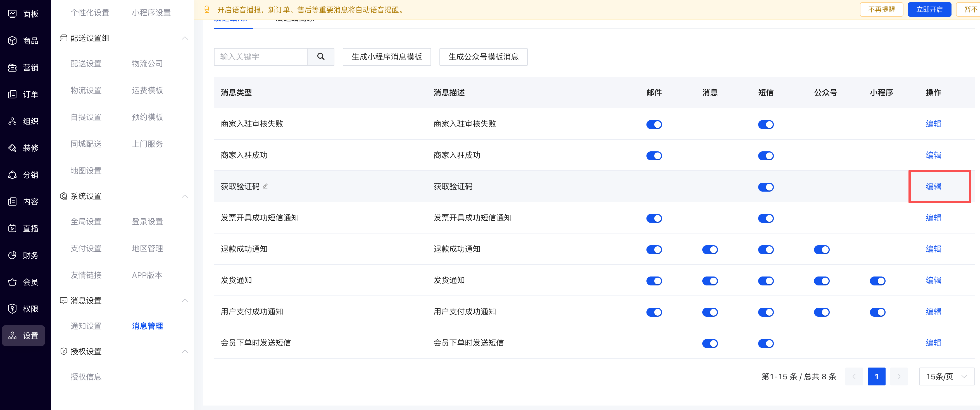Open the 商品 products sidebar icon
This screenshot has width=980, height=410.
12,41
